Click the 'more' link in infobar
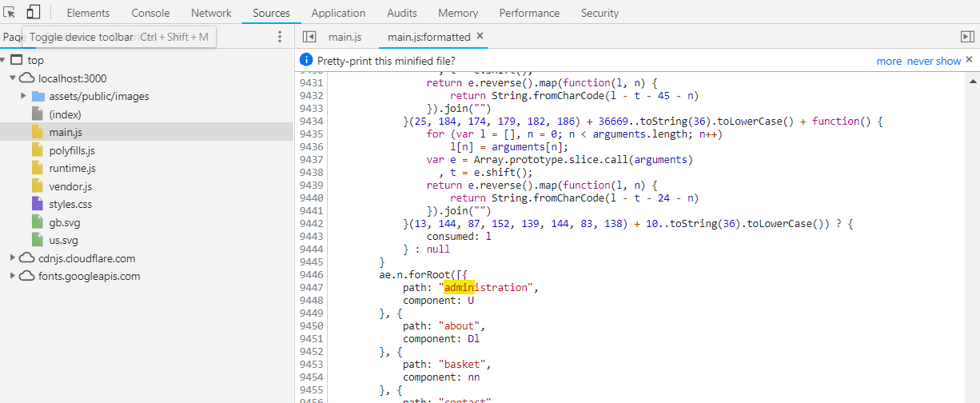Image resolution: width=980 pixels, height=403 pixels. 889,61
